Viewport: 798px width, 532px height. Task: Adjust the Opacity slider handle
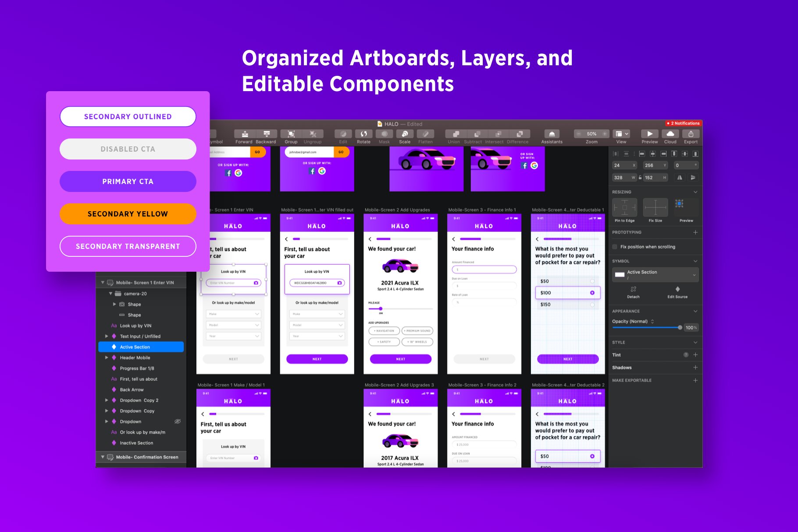(x=680, y=327)
